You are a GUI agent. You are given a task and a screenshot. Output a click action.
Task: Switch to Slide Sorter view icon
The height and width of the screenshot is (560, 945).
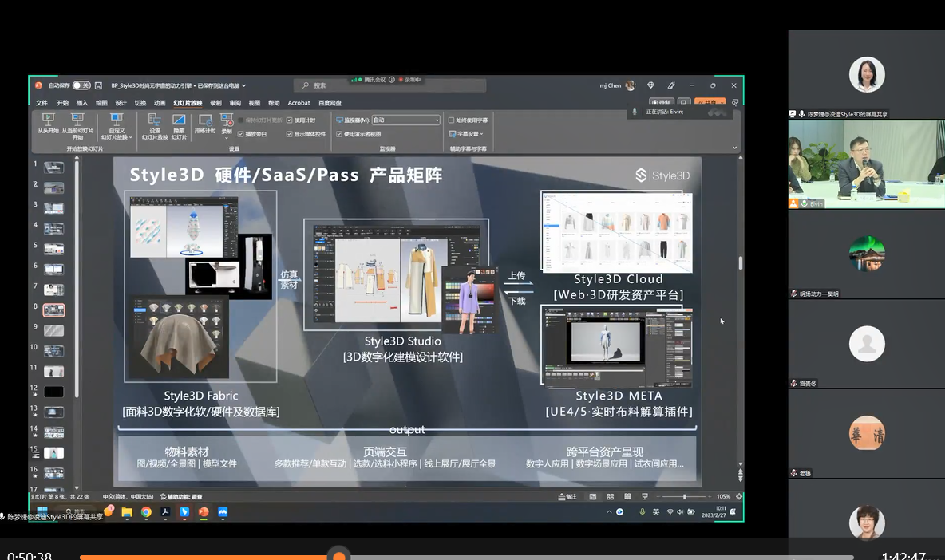(x=611, y=497)
